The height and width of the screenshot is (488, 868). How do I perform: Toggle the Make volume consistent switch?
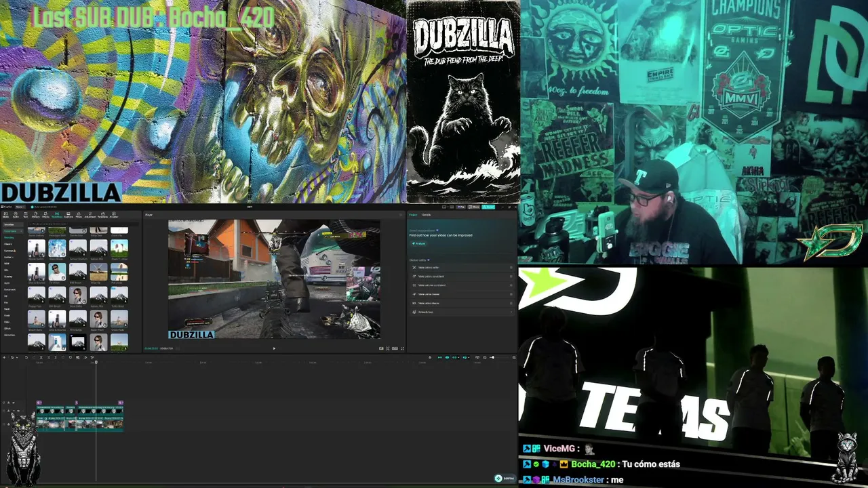[511, 285]
